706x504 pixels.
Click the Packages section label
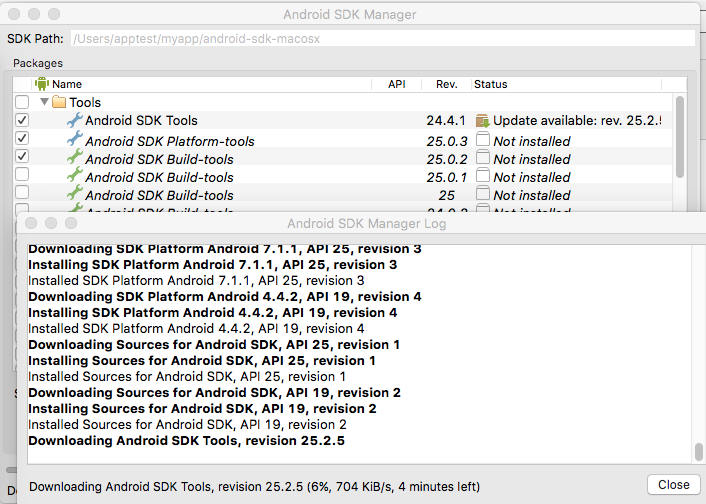[38, 63]
